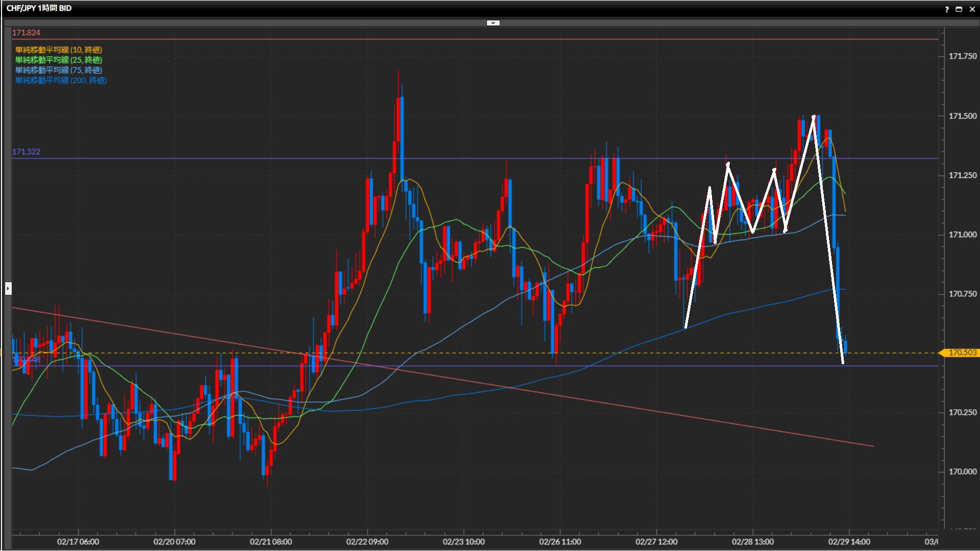This screenshot has height=551, width=980.
Task: Expand the top toolbar dropdown arrow
Action: point(493,23)
